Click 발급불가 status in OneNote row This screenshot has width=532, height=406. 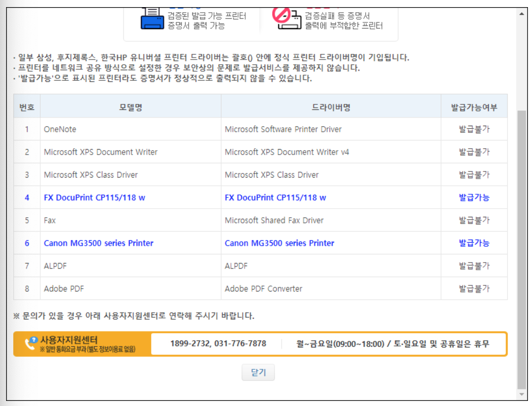point(474,129)
